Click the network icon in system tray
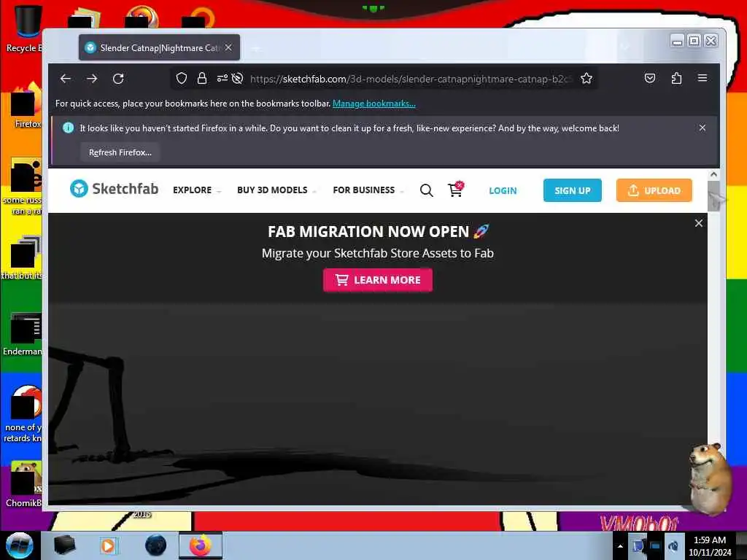 [655, 546]
